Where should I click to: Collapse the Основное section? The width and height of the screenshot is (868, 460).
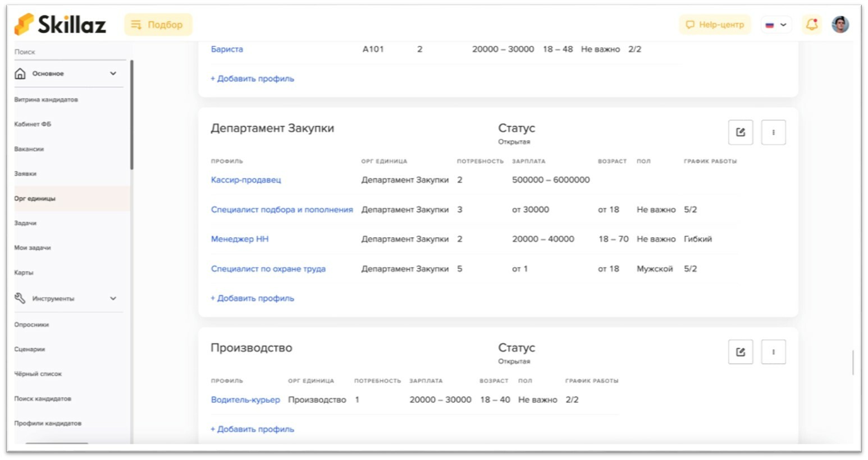[x=112, y=73]
